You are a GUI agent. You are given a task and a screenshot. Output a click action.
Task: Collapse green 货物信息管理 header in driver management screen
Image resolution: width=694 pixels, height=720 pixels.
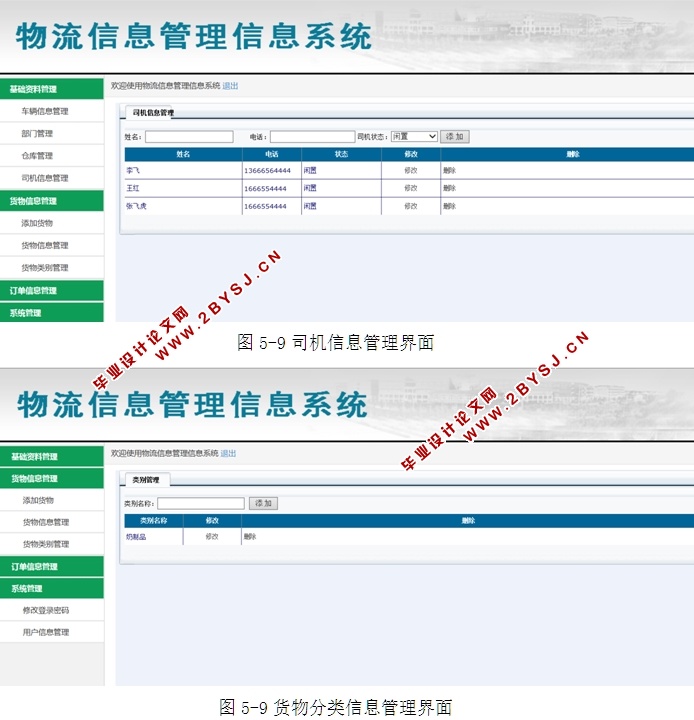click(51, 201)
